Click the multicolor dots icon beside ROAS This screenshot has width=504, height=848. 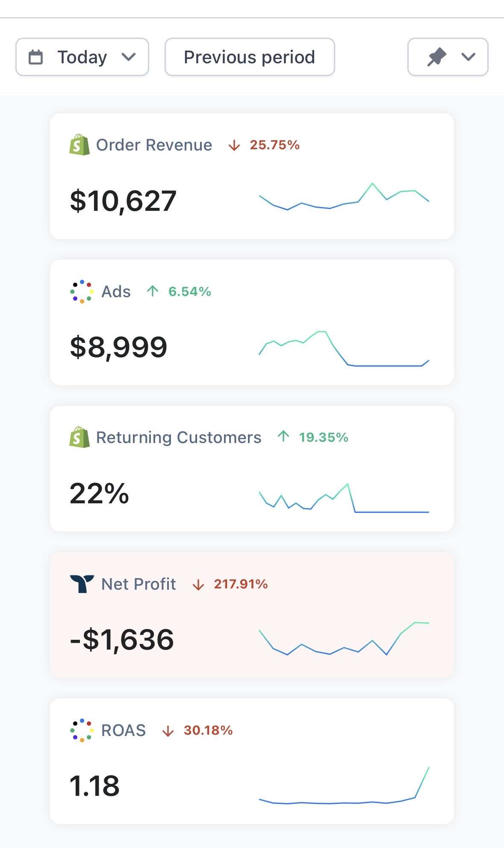pos(82,730)
